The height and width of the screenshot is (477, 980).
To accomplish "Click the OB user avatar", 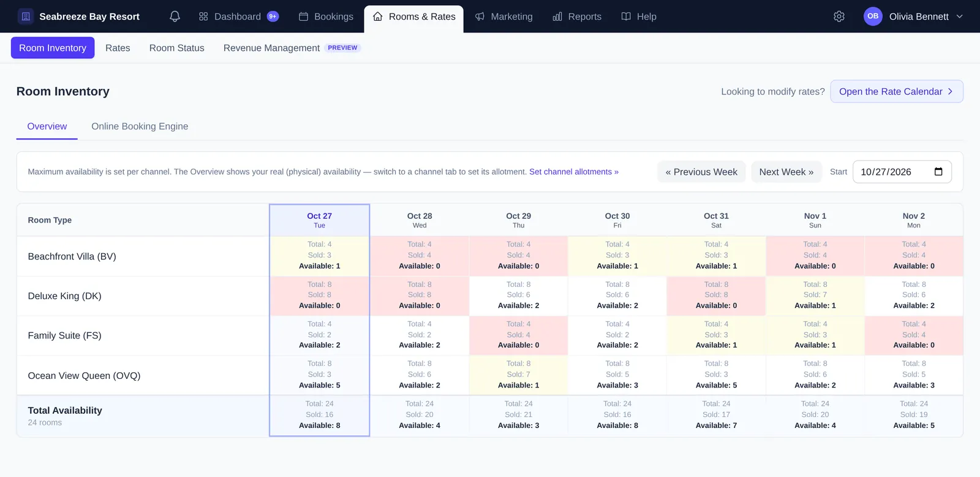I will tap(873, 17).
